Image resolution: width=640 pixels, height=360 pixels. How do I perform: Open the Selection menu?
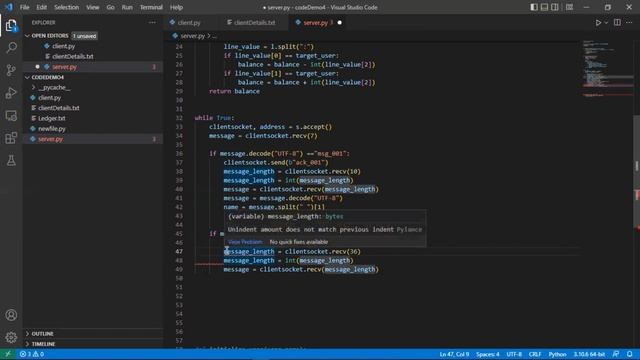[67, 7]
